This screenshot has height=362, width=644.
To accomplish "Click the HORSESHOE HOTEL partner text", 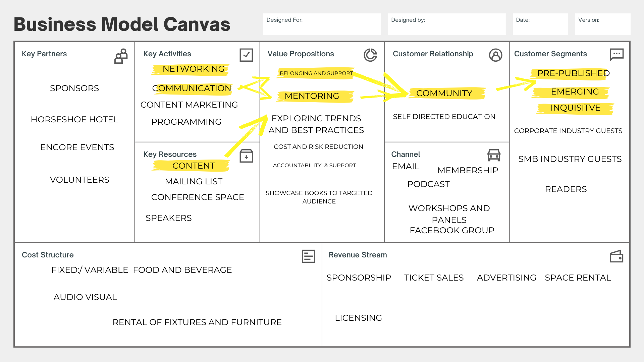I will click(74, 120).
